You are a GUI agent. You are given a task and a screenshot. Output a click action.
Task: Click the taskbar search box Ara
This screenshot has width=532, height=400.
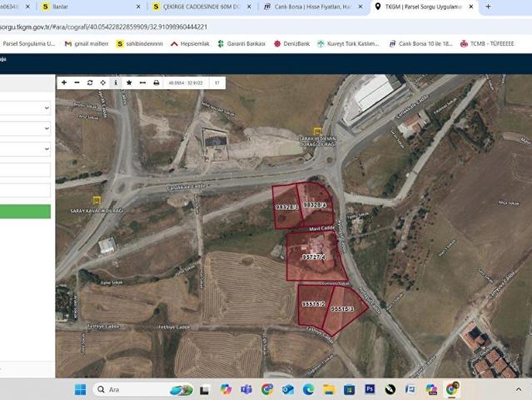pyautogui.click(x=142, y=389)
